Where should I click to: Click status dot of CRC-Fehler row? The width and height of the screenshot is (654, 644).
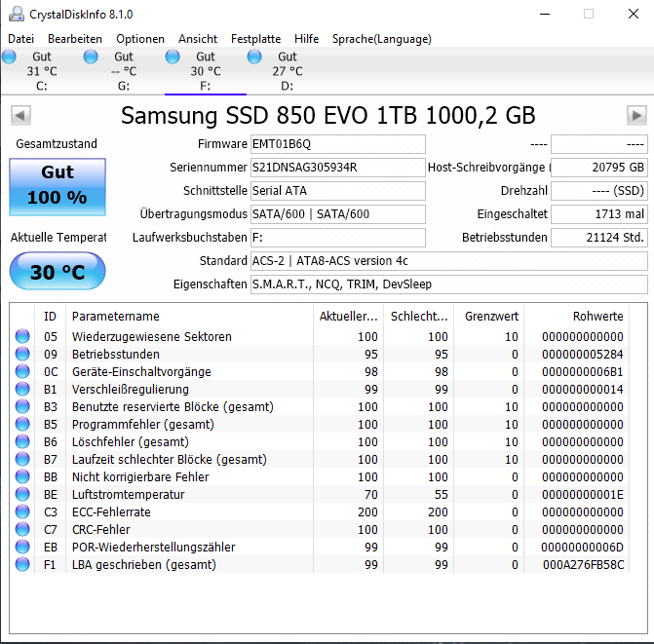pyautogui.click(x=22, y=529)
